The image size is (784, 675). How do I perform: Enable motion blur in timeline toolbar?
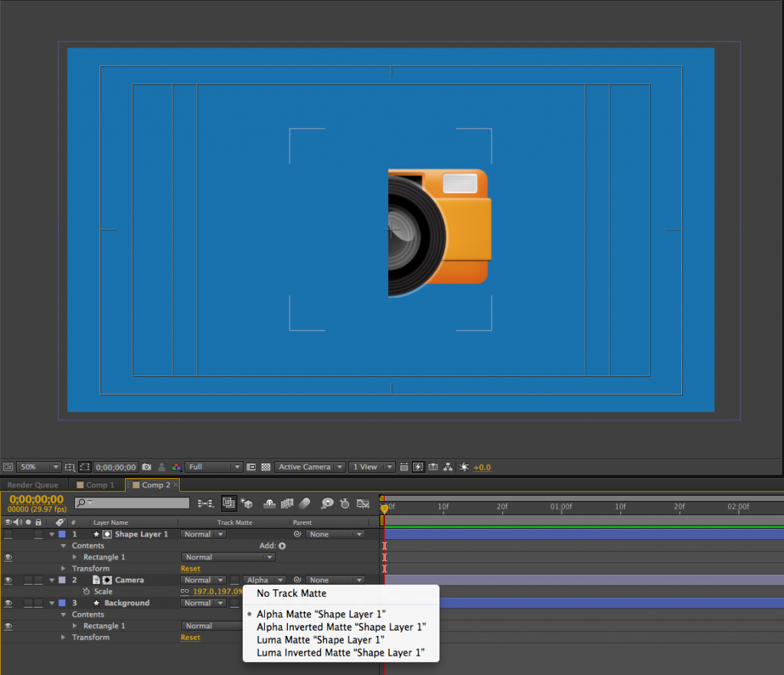click(x=304, y=503)
